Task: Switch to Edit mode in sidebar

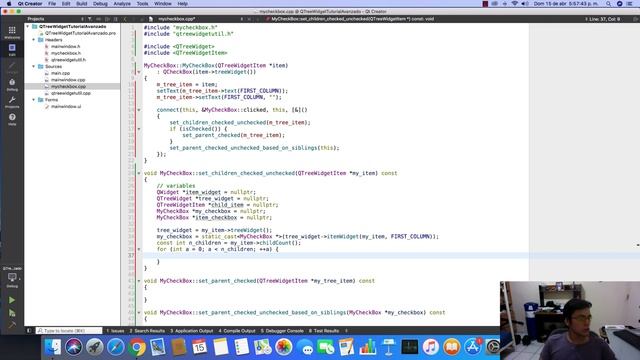Action: tap(12, 49)
